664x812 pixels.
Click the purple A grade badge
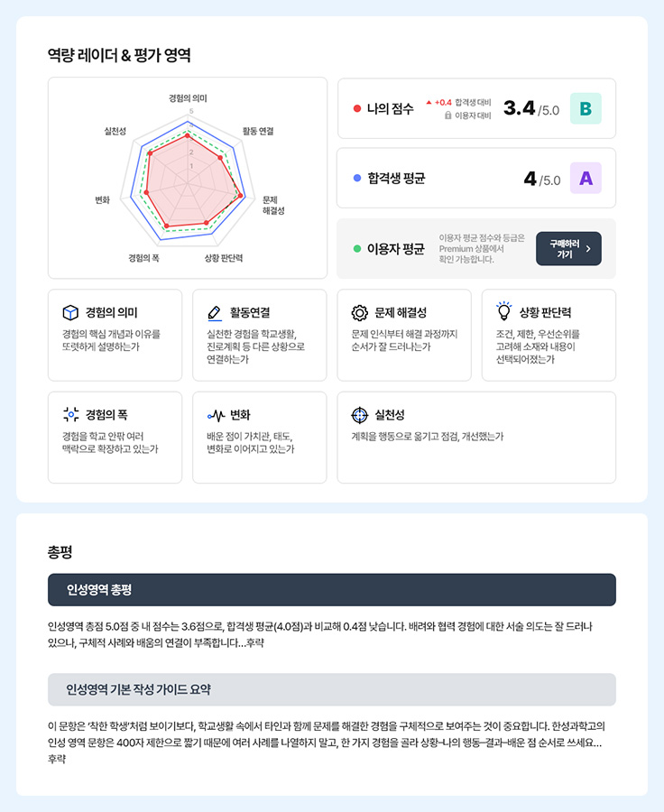tap(586, 178)
